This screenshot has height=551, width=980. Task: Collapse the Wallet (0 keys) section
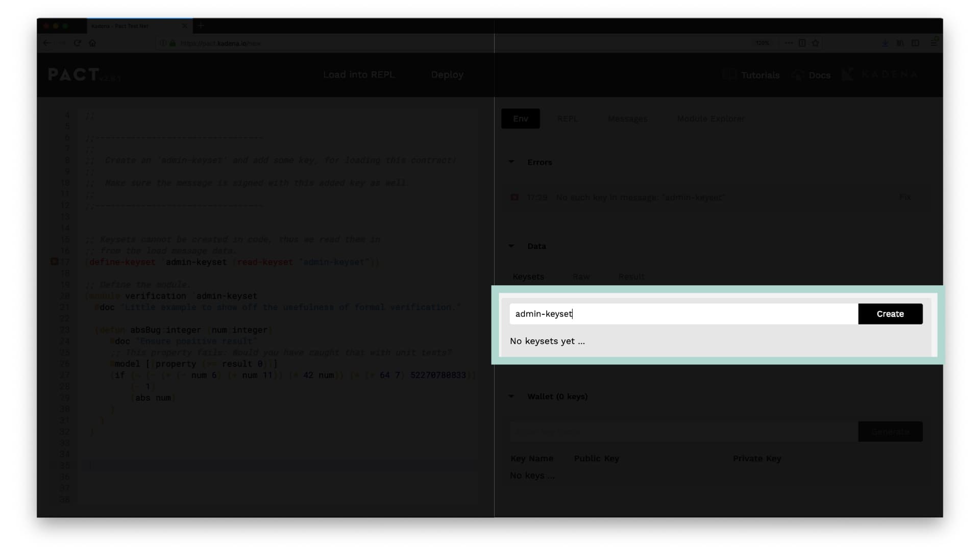pyautogui.click(x=511, y=396)
